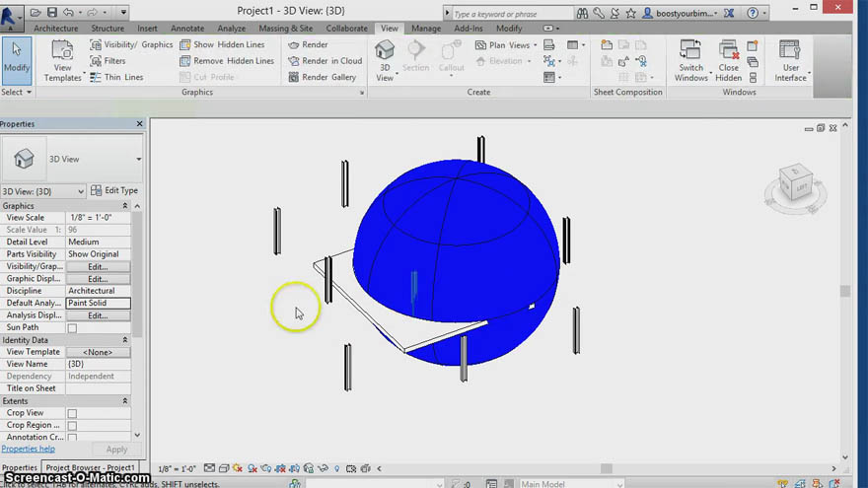Image resolution: width=868 pixels, height=488 pixels.
Task: Click the favorites star icon in title bar
Action: (630, 13)
